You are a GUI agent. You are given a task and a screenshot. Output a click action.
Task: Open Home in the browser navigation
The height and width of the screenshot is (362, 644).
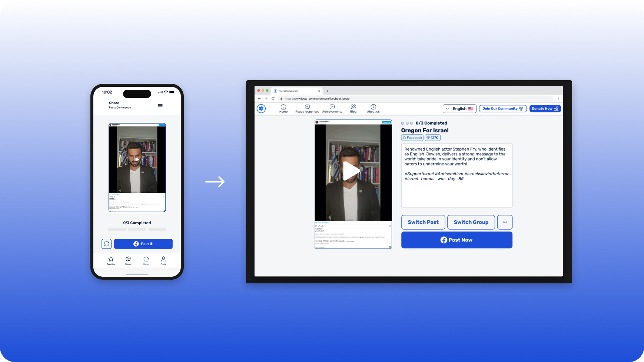(283, 109)
